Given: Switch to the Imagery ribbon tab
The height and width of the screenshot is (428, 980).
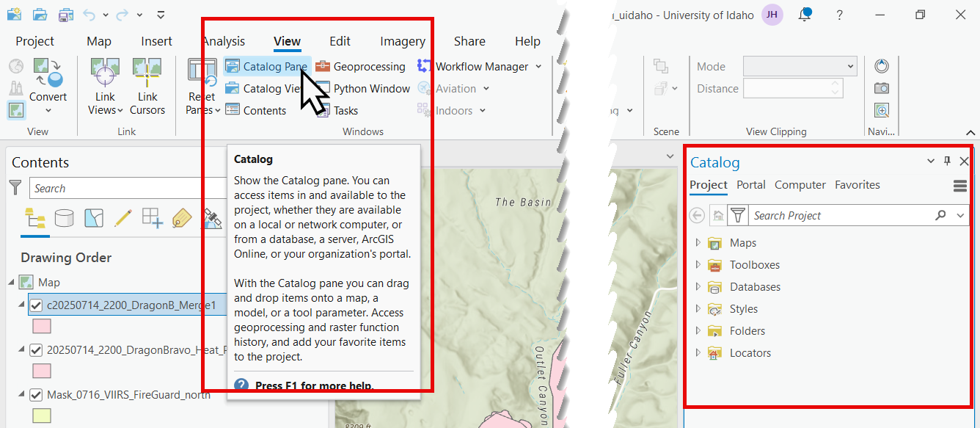Looking at the screenshot, I should coord(403,41).
